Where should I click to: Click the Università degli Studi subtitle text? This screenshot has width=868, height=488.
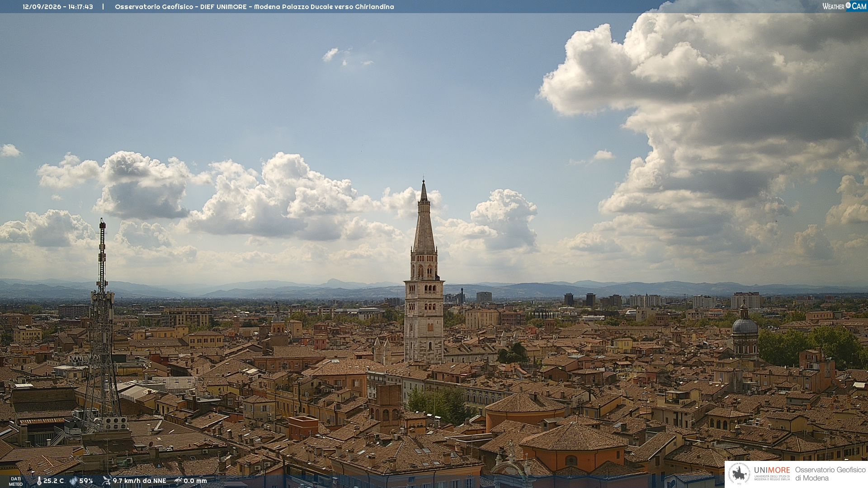tap(772, 478)
